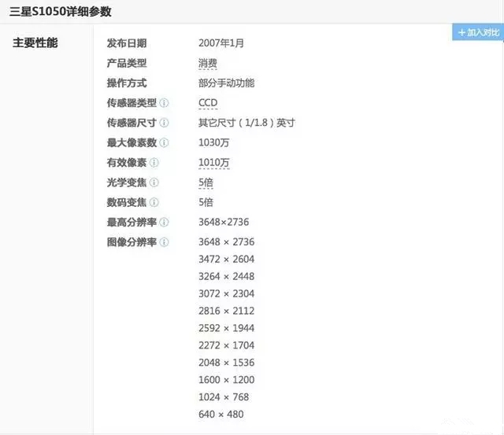Follow the 消费 product type link
The image size is (504, 435).
click(x=208, y=63)
